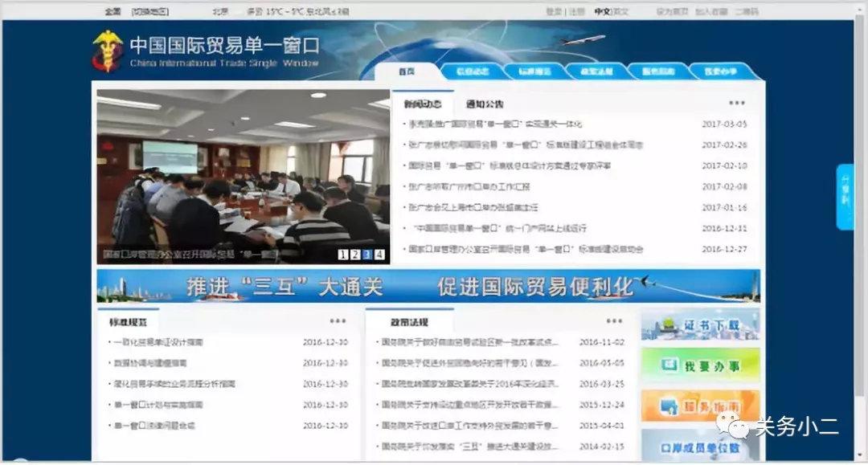Open the 分享到 share tab at right edge
Image resolution: width=868 pixels, height=465 pixels.
845,196
